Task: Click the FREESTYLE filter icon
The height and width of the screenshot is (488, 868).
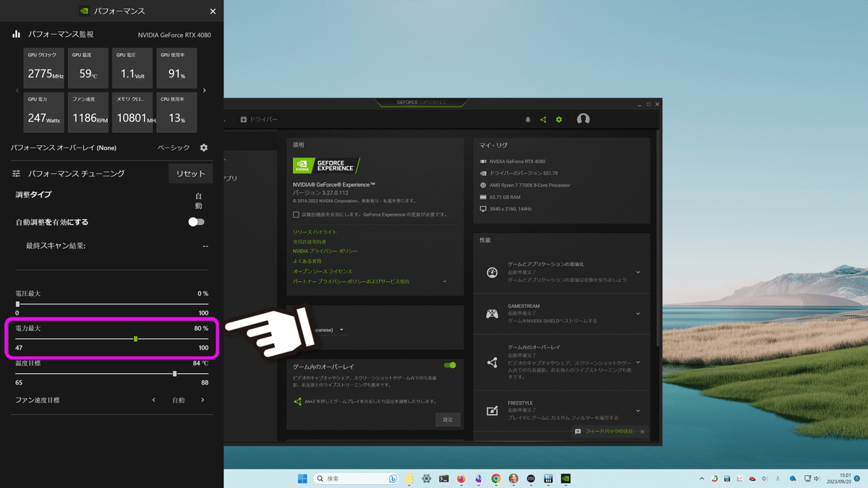Action: tap(492, 411)
